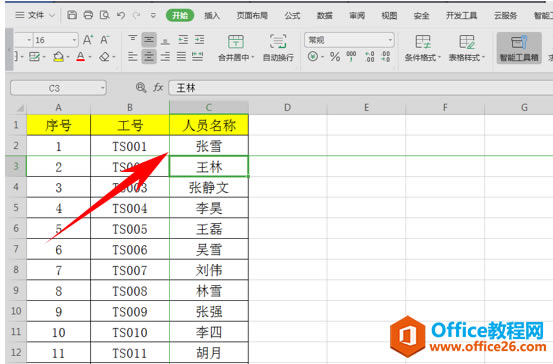Open Print Preview icon
This screenshot has width=553, height=364.
(x=104, y=15)
